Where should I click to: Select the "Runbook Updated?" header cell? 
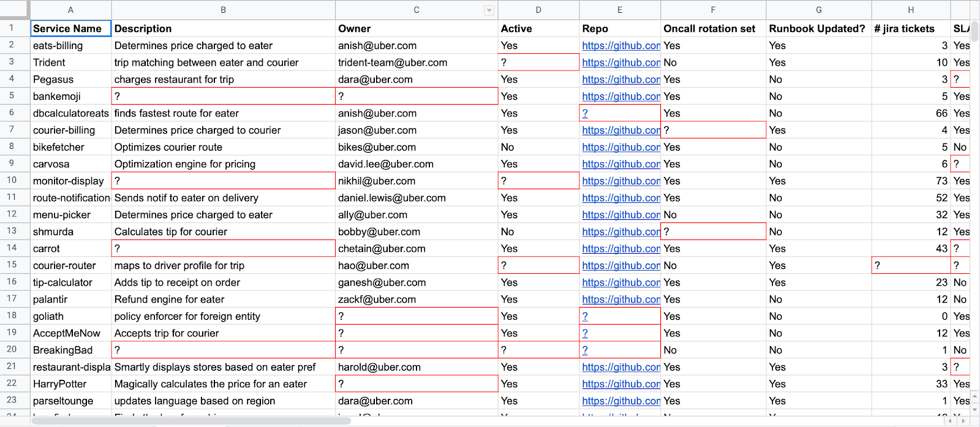(x=818, y=29)
